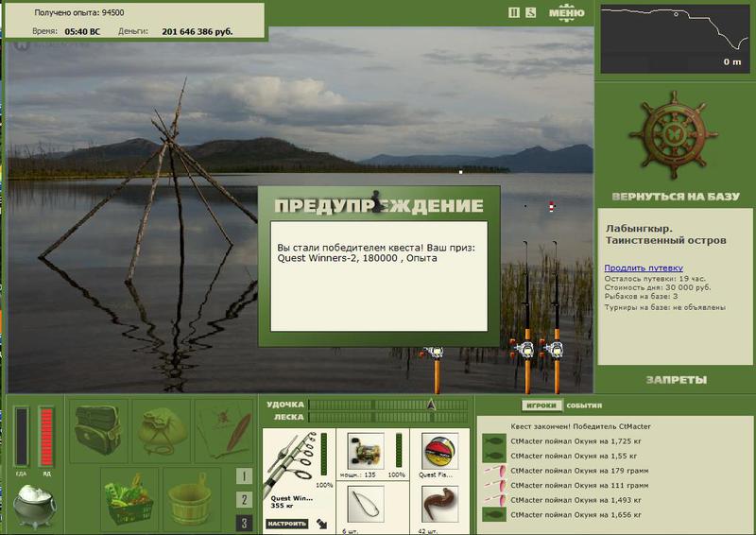The height and width of the screenshot is (535, 756).
Task: Click the 'Осталось путевки: 19 час.' line
Action: click(x=655, y=278)
